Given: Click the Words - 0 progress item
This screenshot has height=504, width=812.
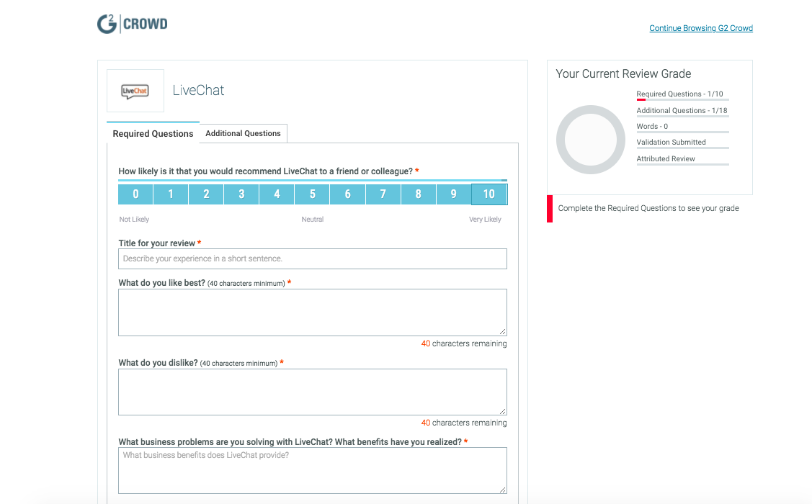Looking at the screenshot, I should (682, 127).
